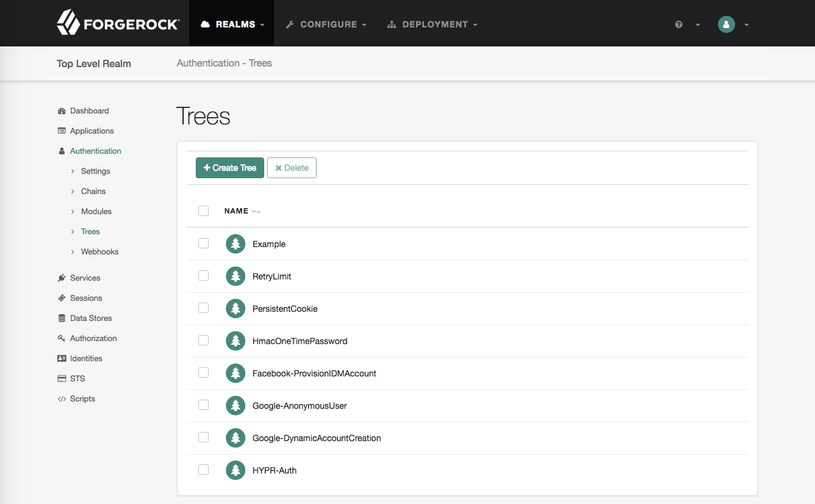Click the Identities card icon
Screen dimensions: 815x504
(x=62, y=359)
